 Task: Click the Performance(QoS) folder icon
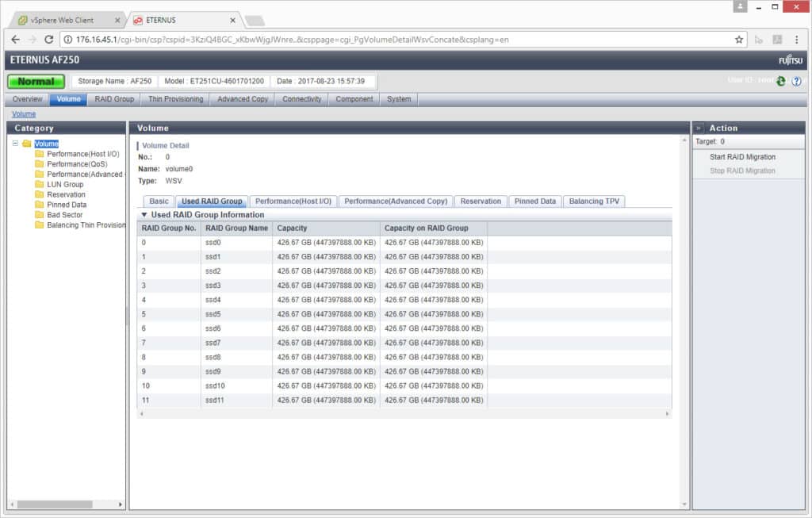click(x=40, y=163)
